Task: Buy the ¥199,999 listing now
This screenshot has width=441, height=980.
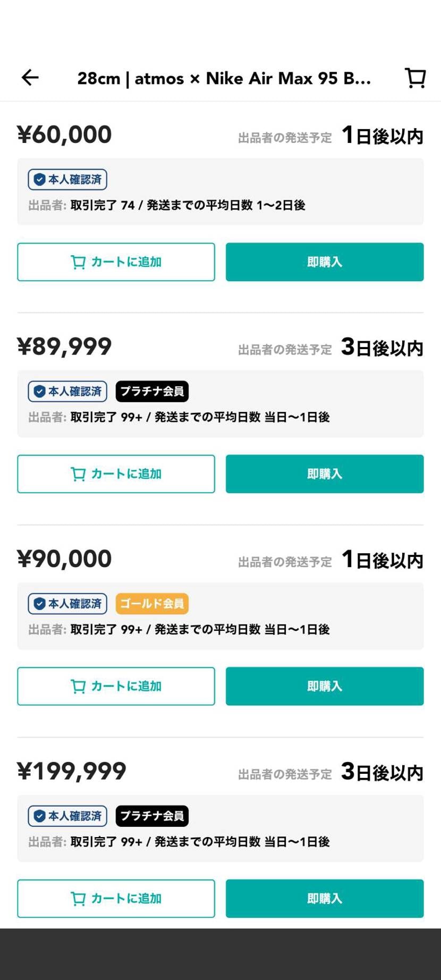Action: [324, 898]
